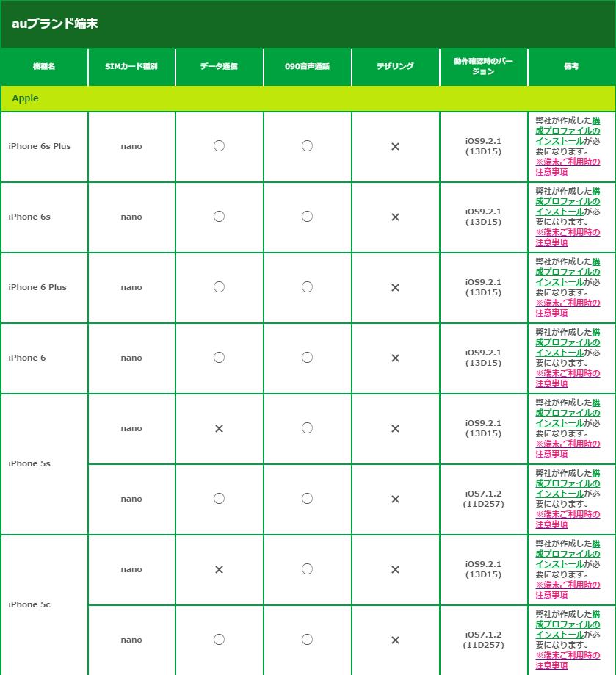Click 090音声通話 circle mark in iPhone 5c iOS7.1.2 row

click(x=307, y=640)
